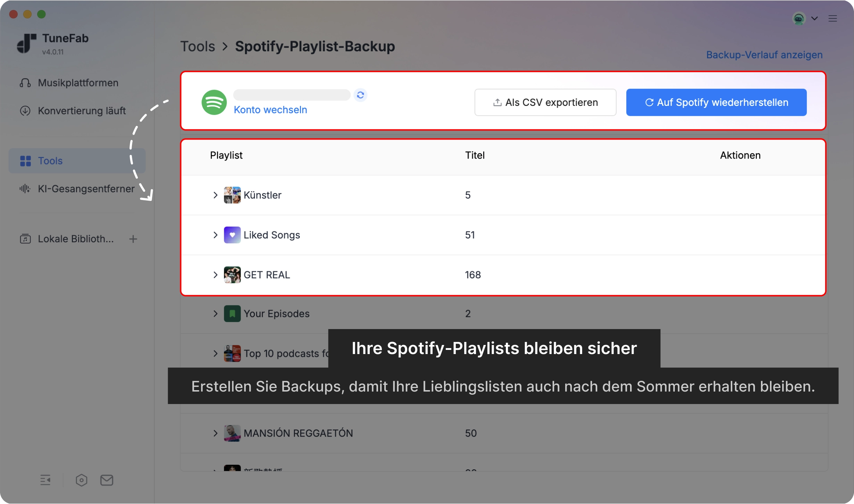Click the Tools breadcrumb in the header

(198, 46)
